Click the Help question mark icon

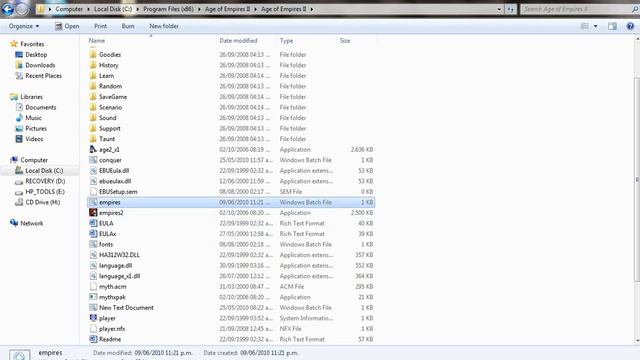pos(630,26)
